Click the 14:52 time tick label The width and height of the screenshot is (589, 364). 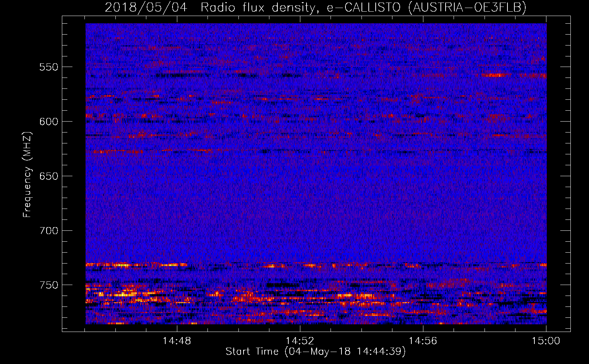(300, 341)
